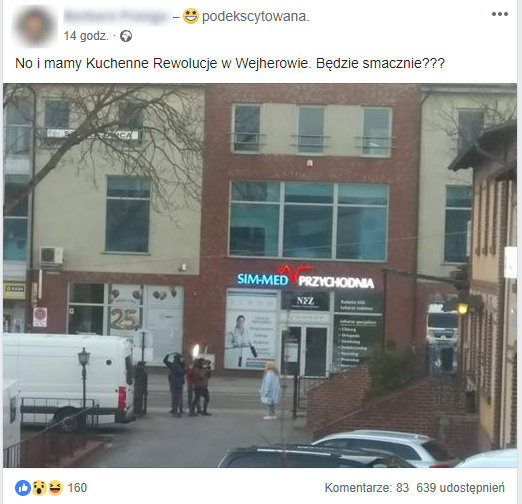This screenshot has height=504, width=522.
Task: View the 160 reactions count list
Action: pyautogui.click(x=77, y=488)
